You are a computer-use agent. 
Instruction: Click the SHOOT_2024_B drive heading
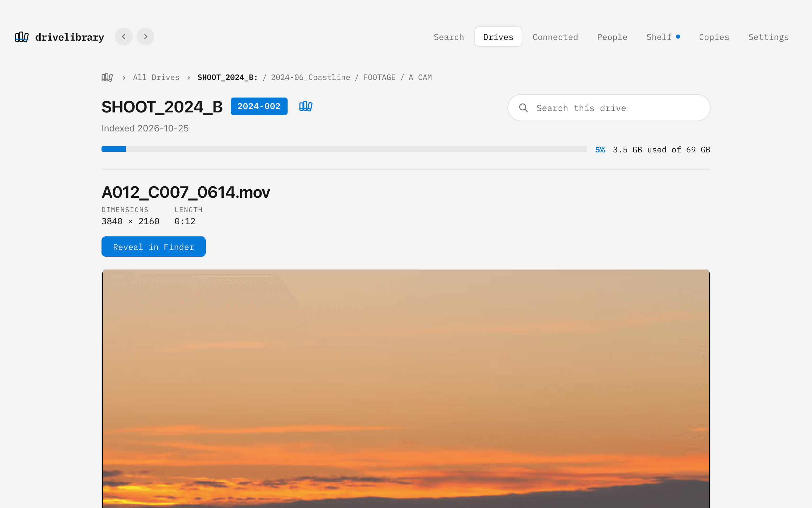(162, 107)
